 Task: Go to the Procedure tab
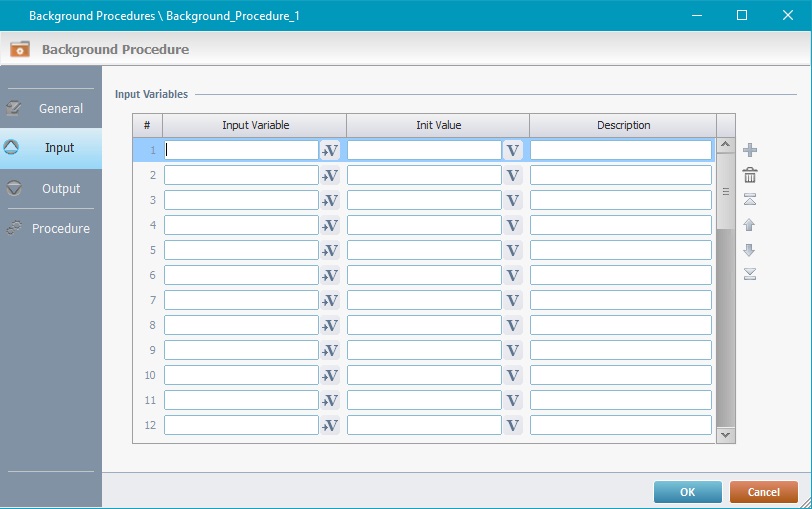point(60,228)
